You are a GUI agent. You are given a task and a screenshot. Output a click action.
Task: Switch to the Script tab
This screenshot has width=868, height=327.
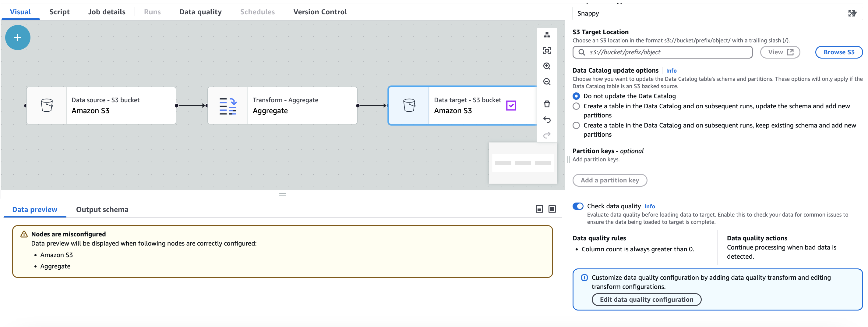[x=59, y=12]
